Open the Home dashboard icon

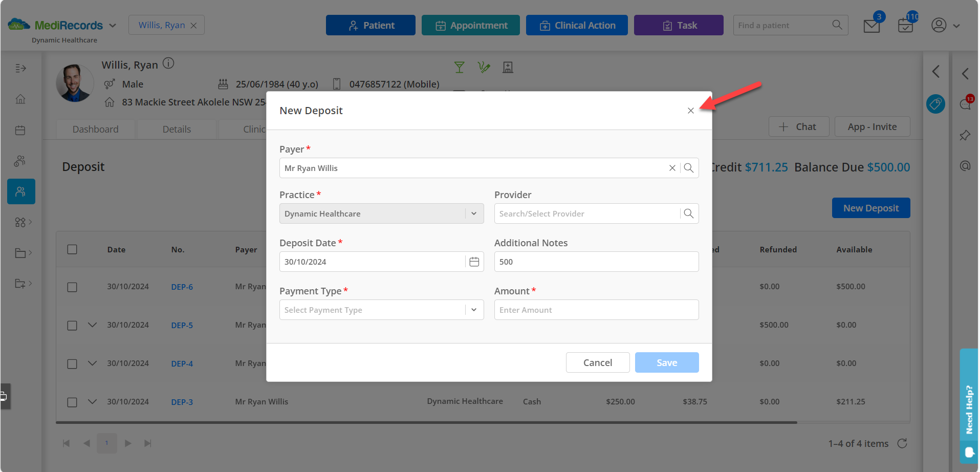[20, 99]
